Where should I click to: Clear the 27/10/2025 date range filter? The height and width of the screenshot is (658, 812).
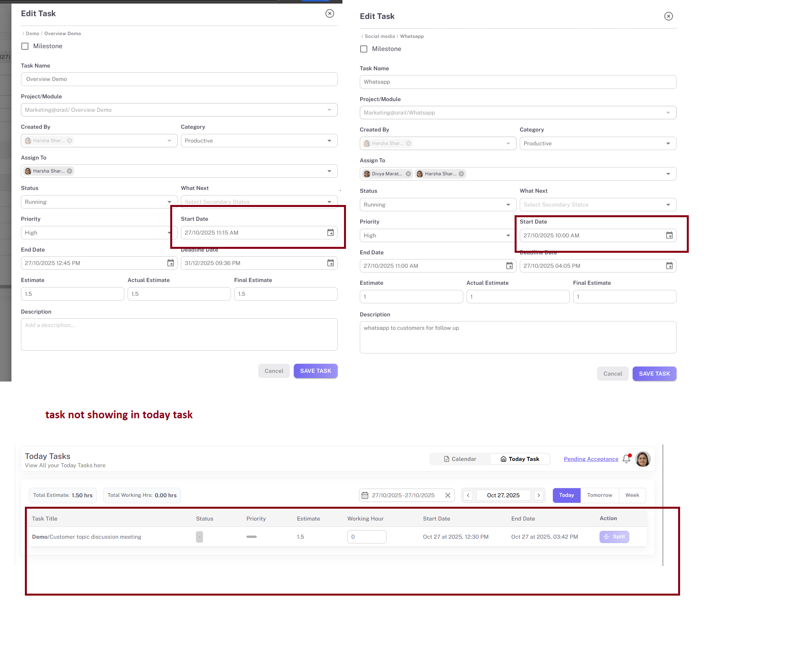point(448,495)
